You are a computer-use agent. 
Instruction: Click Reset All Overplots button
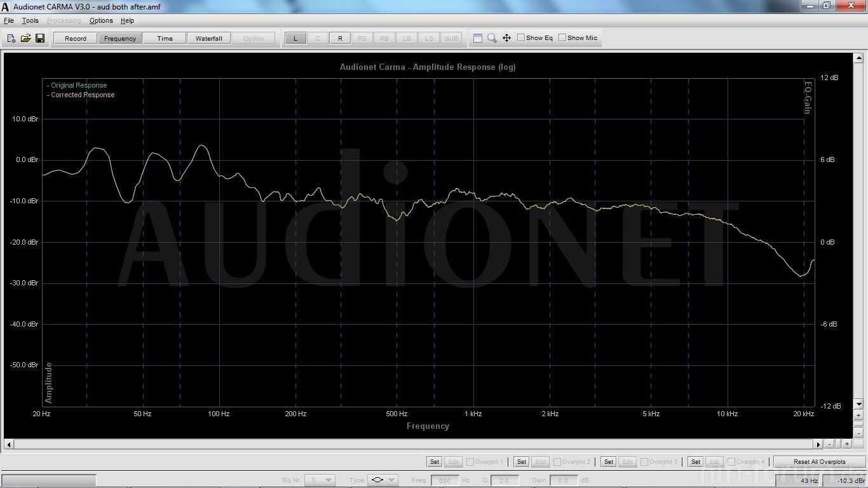[x=820, y=462]
